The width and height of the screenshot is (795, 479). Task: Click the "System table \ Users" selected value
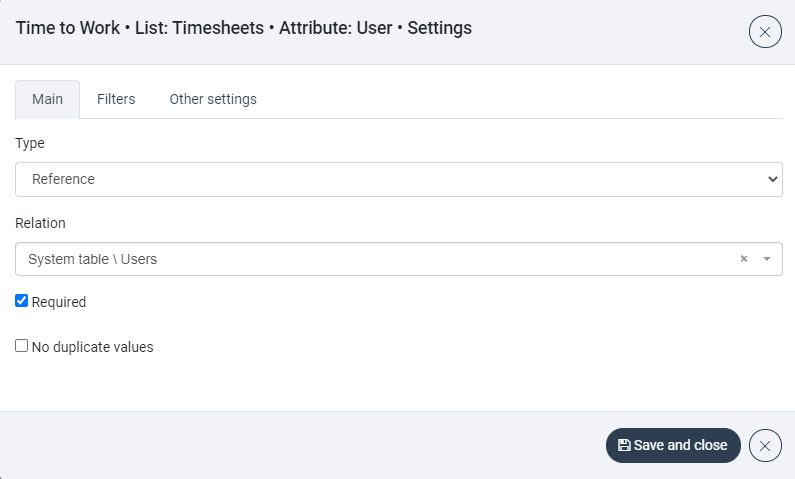click(x=92, y=259)
